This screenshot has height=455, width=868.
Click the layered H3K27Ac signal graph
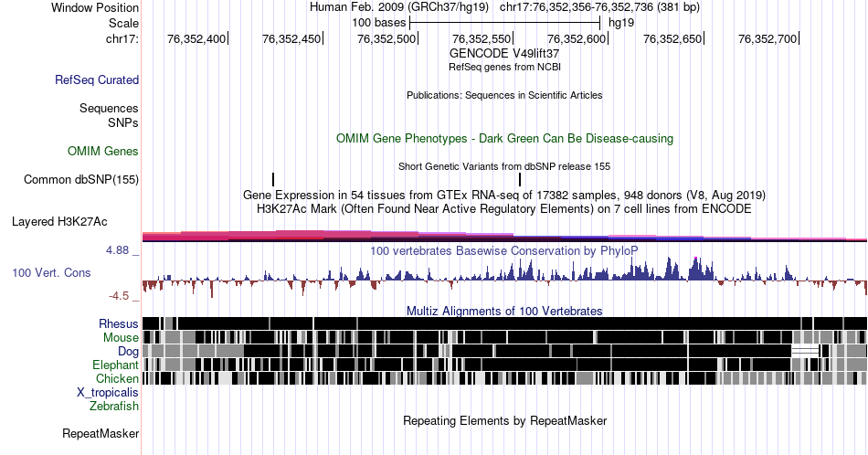pyautogui.click(x=504, y=237)
